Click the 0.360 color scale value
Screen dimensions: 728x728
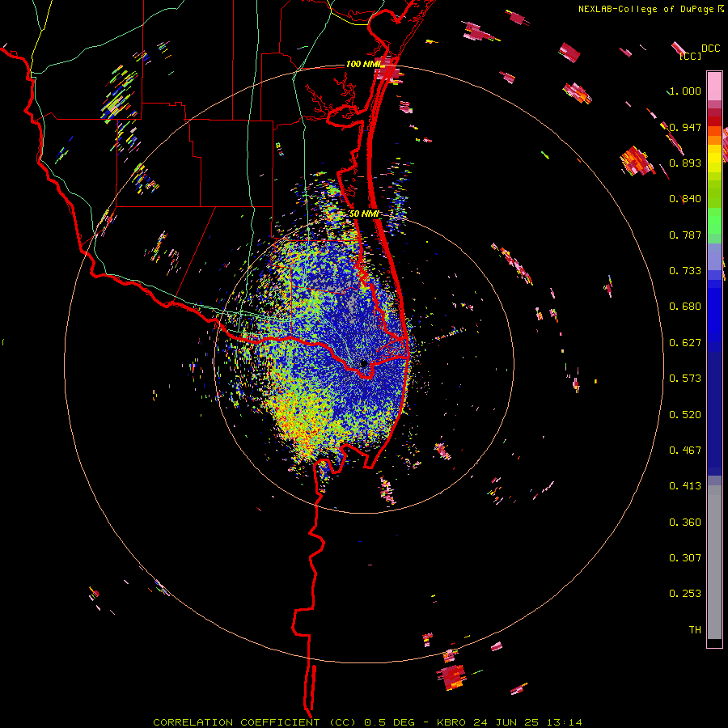685,523
